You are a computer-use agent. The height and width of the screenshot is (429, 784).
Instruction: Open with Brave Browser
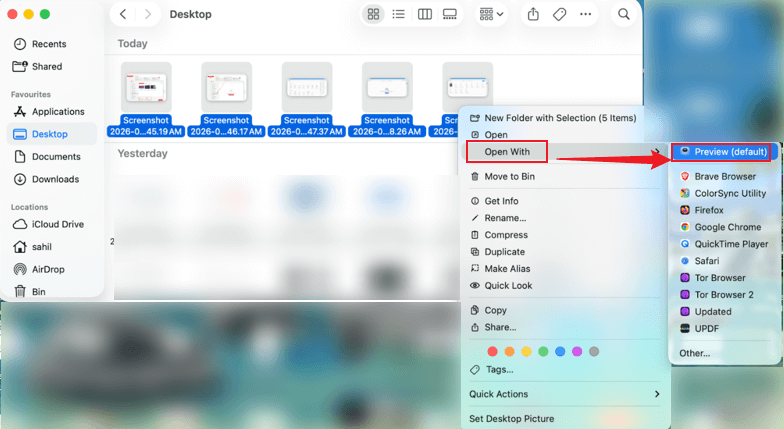[725, 176]
